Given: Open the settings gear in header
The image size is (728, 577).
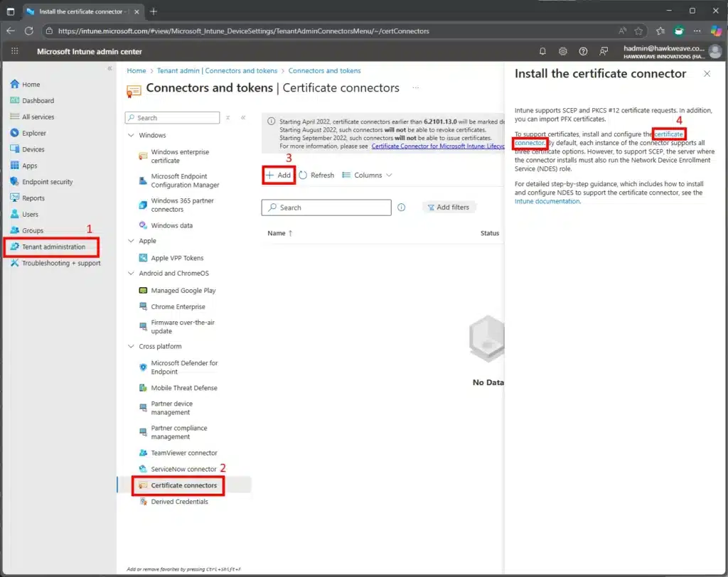Looking at the screenshot, I should pos(563,51).
